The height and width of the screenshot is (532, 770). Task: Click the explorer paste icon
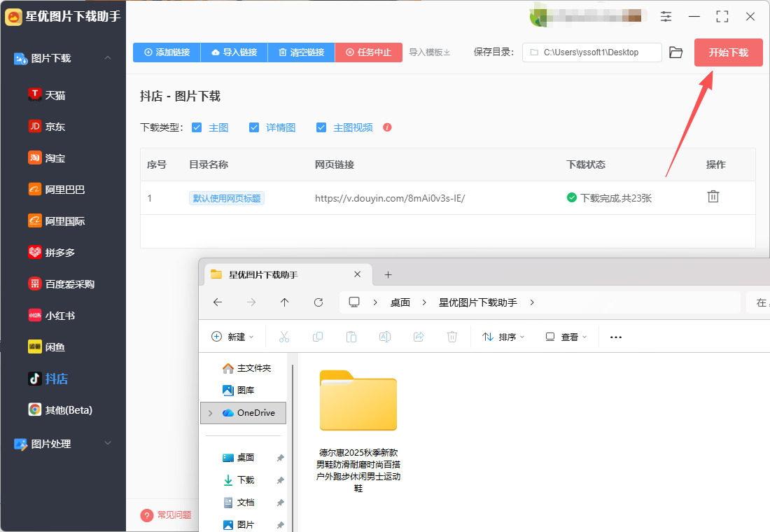[x=351, y=337]
